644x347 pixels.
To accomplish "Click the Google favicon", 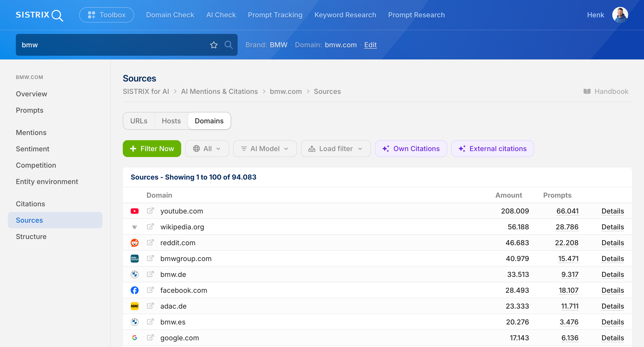I will (x=134, y=338).
